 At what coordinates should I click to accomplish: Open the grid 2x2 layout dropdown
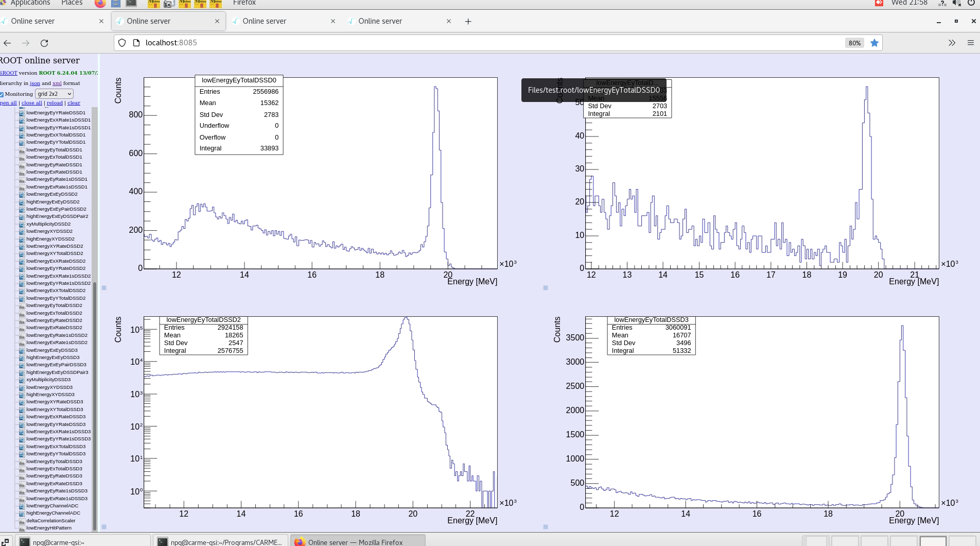click(54, 94)
